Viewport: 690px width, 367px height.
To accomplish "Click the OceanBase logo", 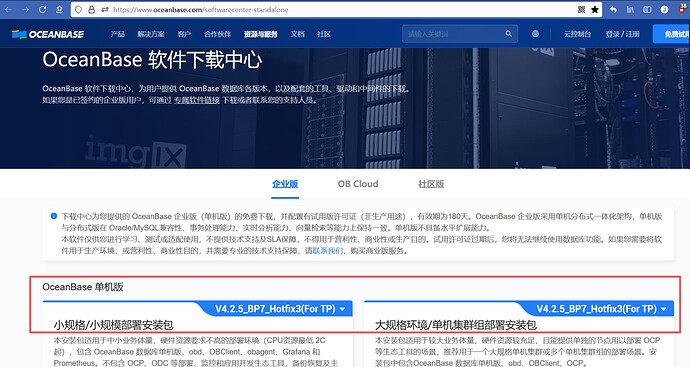I will 48,34.
